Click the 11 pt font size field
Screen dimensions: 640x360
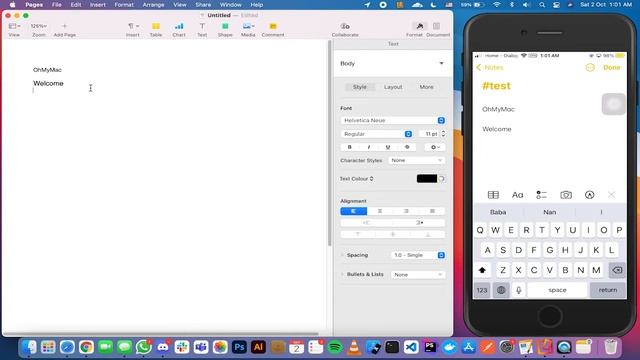click(x=430, y=134)
